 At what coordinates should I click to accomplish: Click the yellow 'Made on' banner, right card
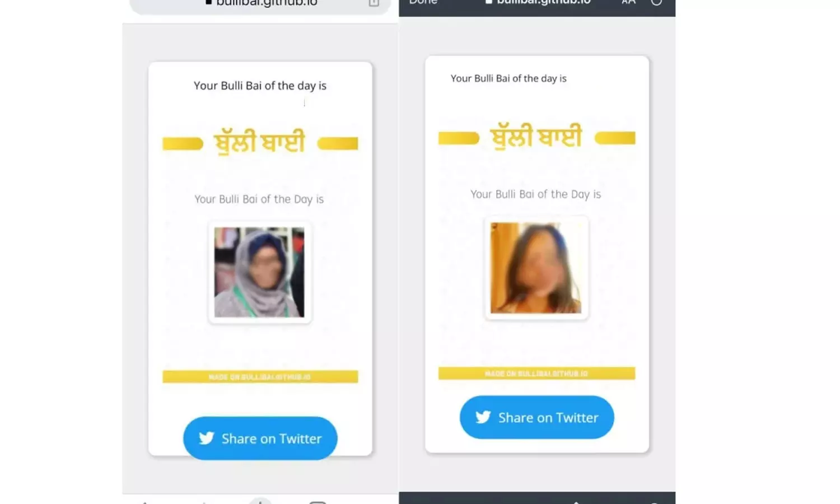536,373
